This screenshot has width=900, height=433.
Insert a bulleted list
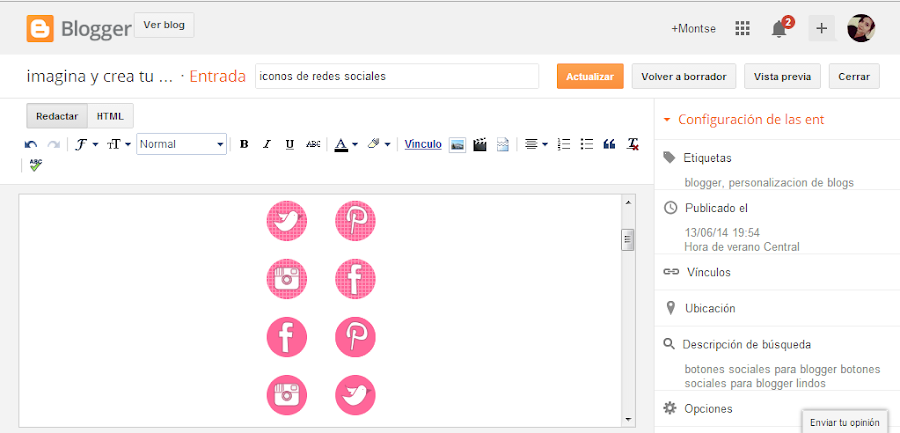(x=586, y=144)
